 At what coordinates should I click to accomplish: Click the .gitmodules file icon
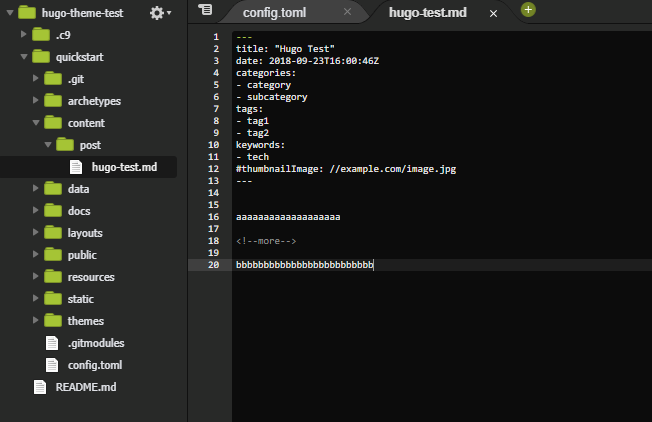(x=52, y=343)
